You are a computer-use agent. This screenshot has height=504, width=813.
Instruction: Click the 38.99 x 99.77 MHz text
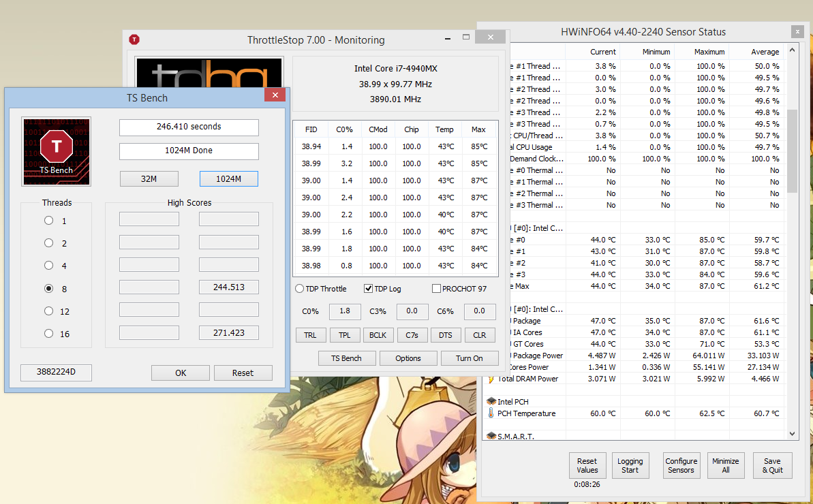(396, 84)
